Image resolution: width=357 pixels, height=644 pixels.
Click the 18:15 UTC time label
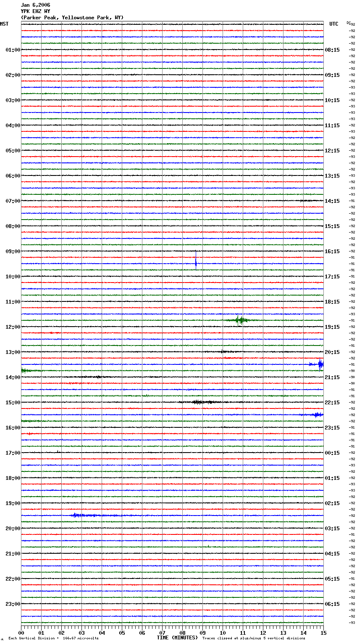point(332,302)
